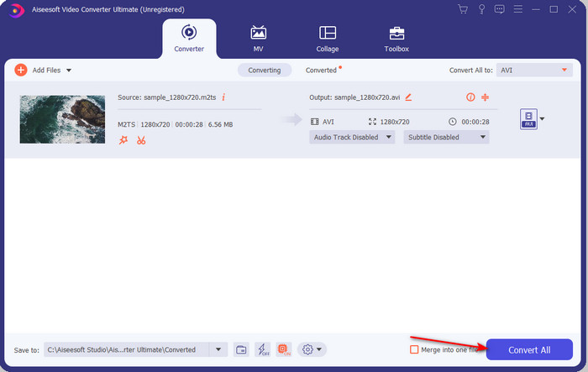Click the source duration 00:00:28 text

coord(189,124)
